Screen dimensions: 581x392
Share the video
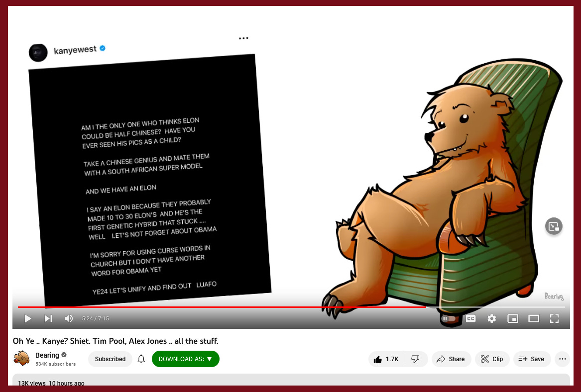point(451,359)
